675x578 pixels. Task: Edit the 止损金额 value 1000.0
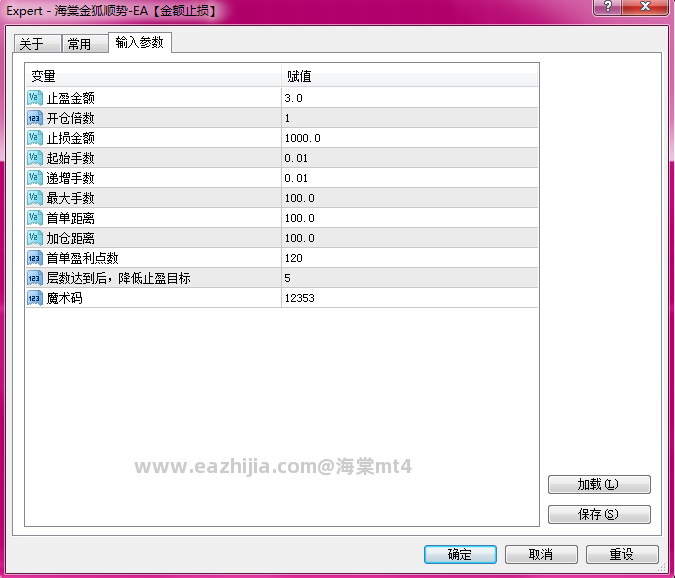(409, 138)
